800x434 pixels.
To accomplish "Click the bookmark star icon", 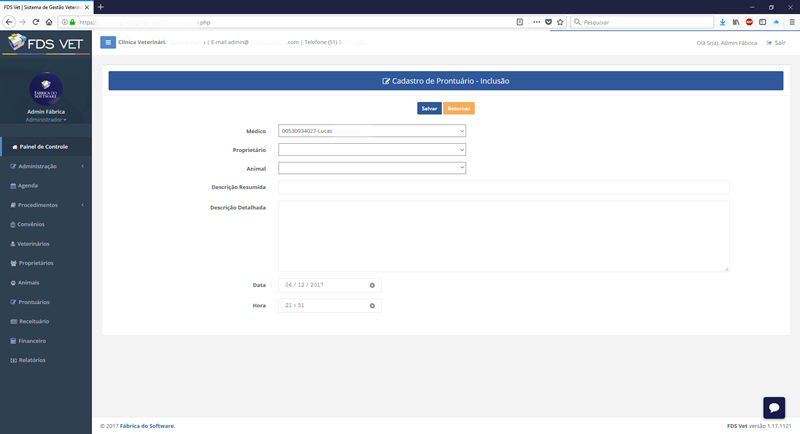I will 561,21.
